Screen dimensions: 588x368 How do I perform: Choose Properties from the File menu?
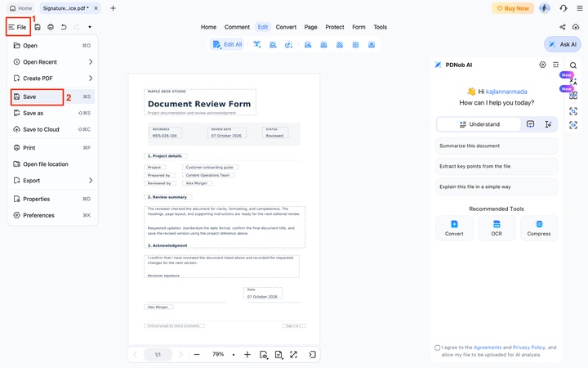pos(52,199)
